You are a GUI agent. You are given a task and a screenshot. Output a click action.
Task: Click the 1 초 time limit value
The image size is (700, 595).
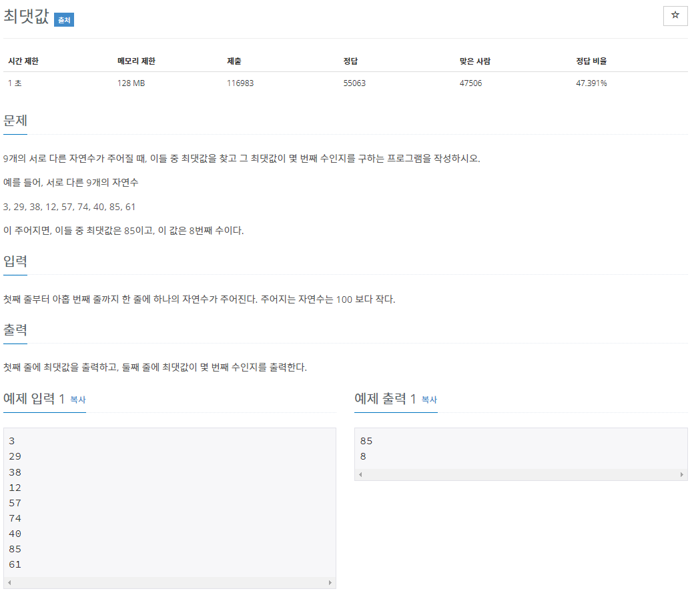click(x=15, y=83)
